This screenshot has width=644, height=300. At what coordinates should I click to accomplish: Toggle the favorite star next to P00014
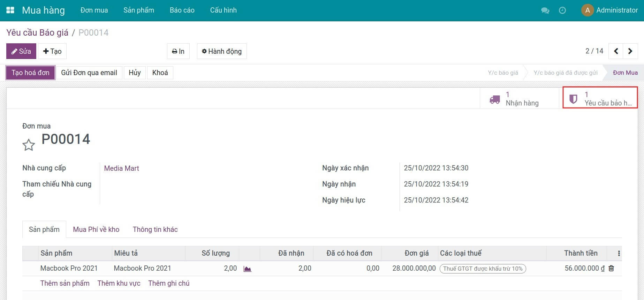pos(29,145)
